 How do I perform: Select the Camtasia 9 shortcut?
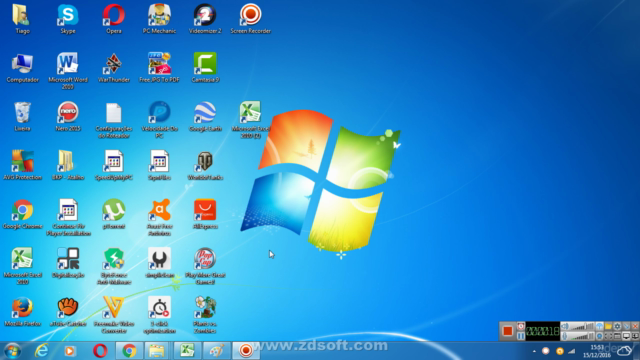click(205, 67)
